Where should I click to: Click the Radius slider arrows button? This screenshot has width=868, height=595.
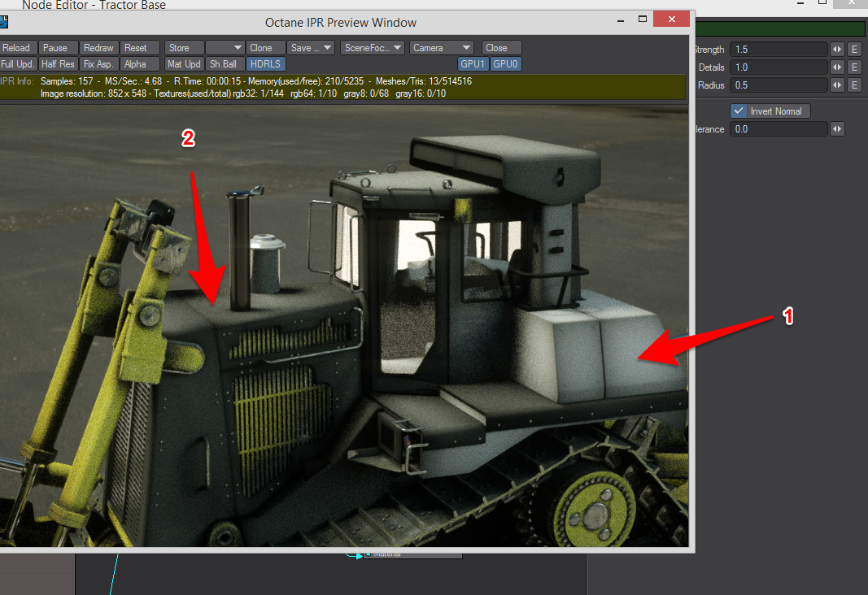[837, 85]
